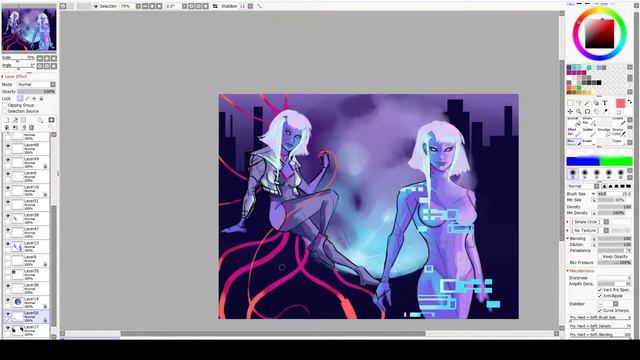This screenshot has width=640, height=360.
Task: Adjust the layer Opacity slider
Action: (36, 92)
